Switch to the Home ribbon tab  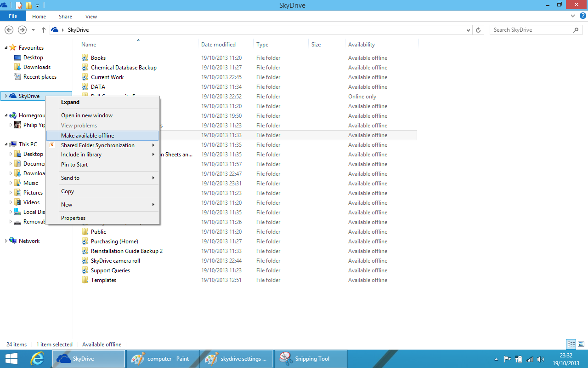[39, 17]
